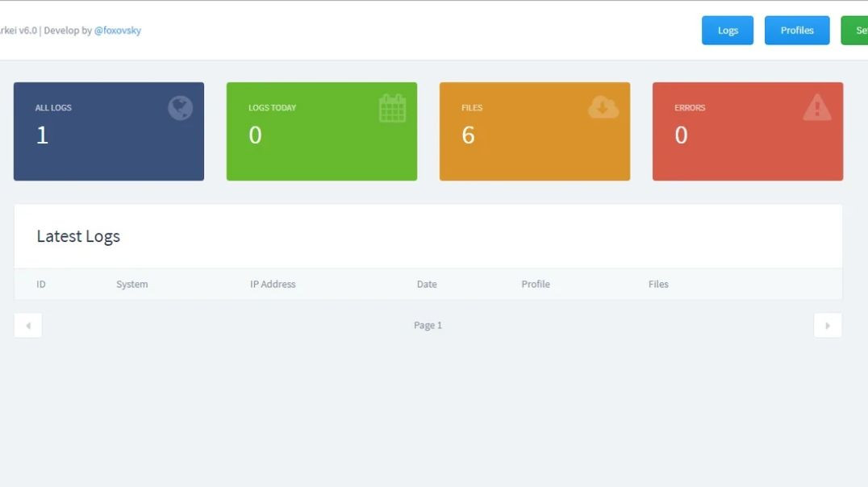Visit the @foxovsky developer link
The image size is (868, 487).
point(118,31)
